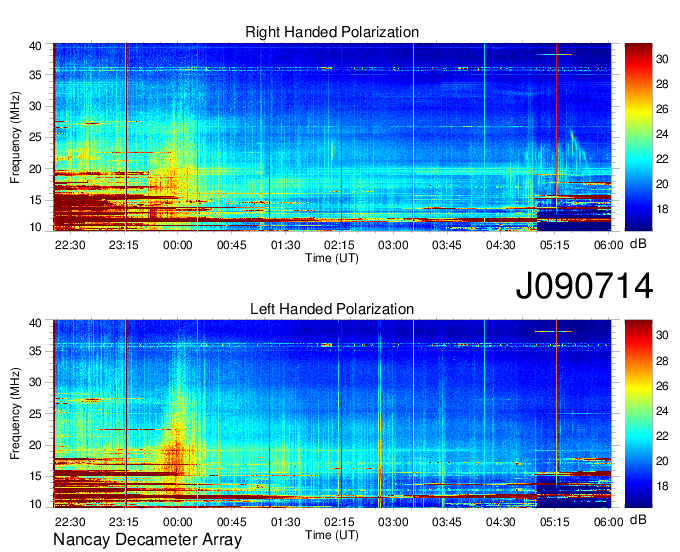This screenshot has width=680, height=552.
Task: Click the '23:15' tick label on the bottom plot
Action: click(124, 522)
